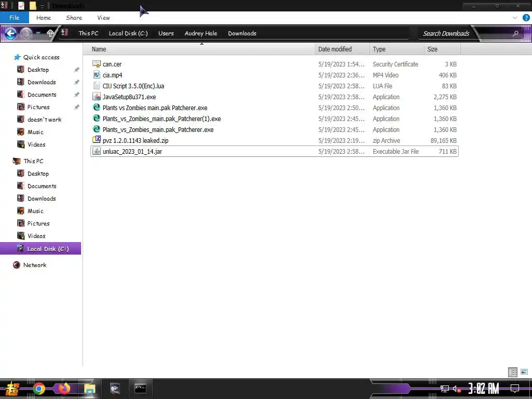Image resolution: width=532 pixels, height=399 pixels.
Task: Open the Share ribbon tab
Action: (x=74, y=18)
